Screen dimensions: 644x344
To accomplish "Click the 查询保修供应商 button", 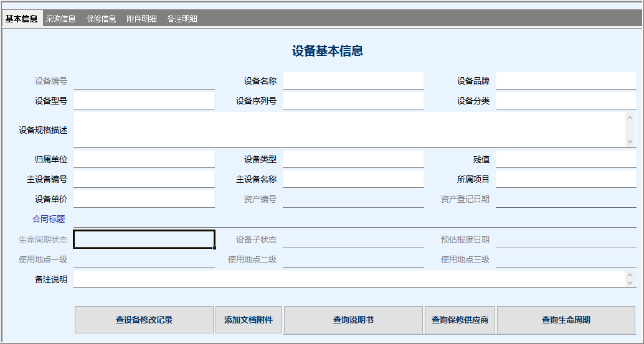I will tap(460, 320).
